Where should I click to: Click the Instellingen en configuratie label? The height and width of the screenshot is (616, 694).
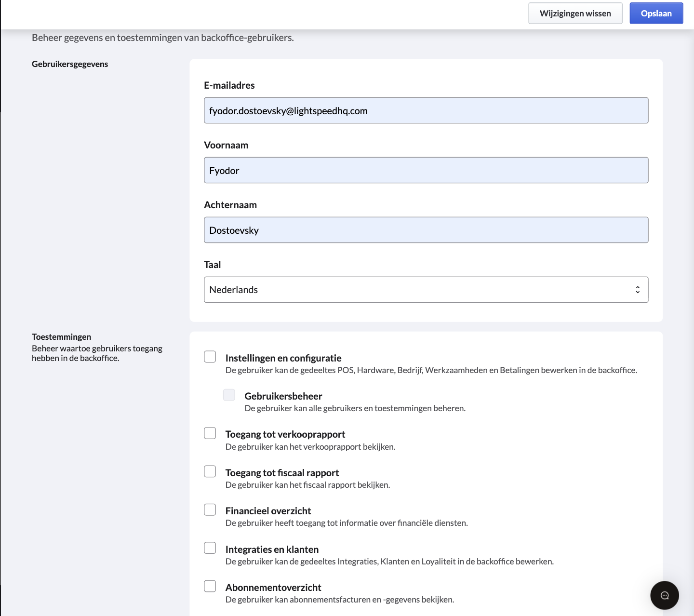tap(283, 358)
